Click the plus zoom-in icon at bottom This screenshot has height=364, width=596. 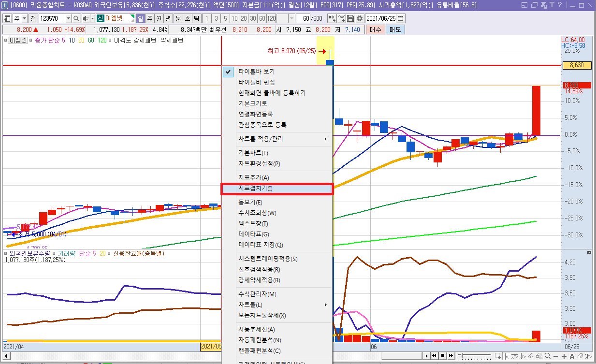point(564,357)
